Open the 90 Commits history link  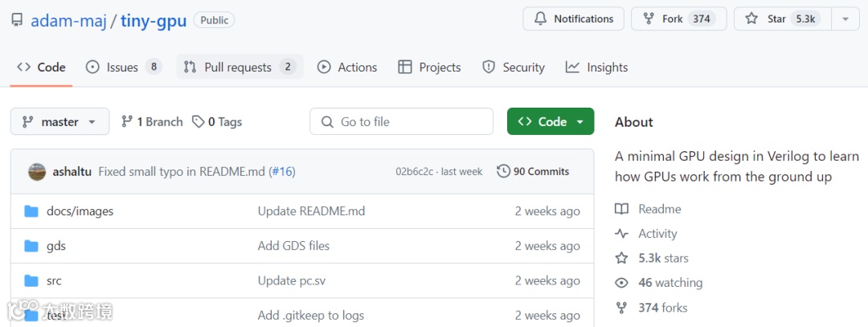(x=533, y=171)
